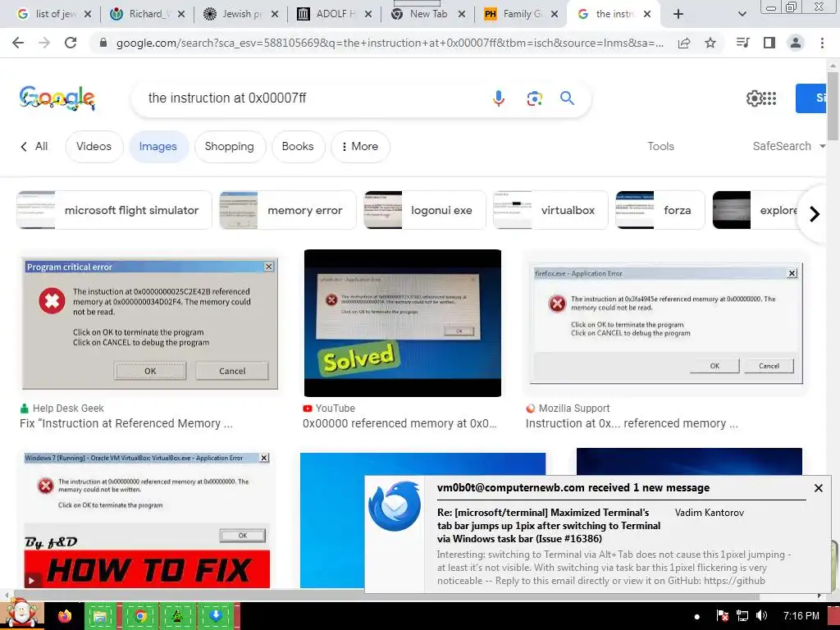Search by image with Google Lens icon
The width and height of the screenshot is (840, 630).
tap(534, 98)
